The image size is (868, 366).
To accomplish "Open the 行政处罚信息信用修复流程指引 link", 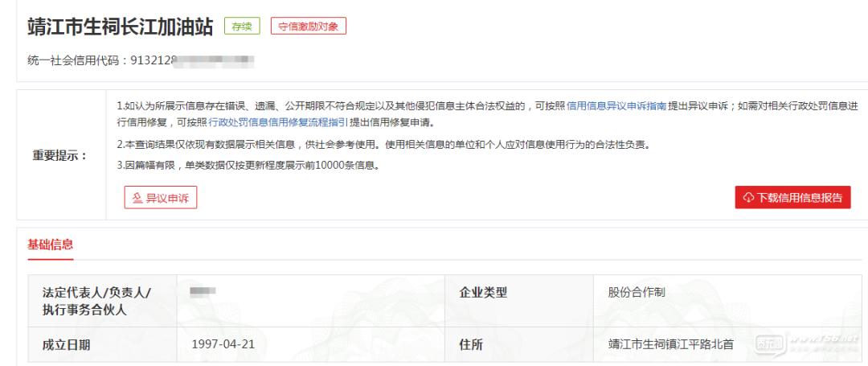I will pyautogui.click(x=277, y=122).
